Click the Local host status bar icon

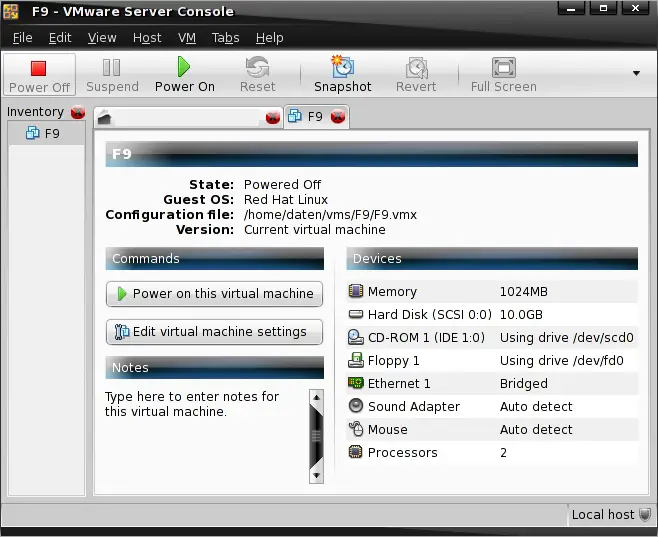[645, 514]
